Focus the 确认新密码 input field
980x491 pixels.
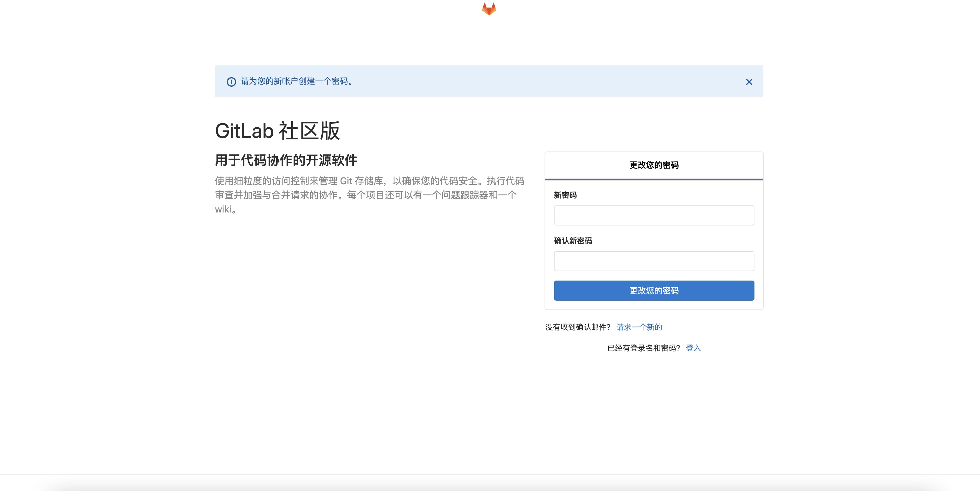click(654, 261)
